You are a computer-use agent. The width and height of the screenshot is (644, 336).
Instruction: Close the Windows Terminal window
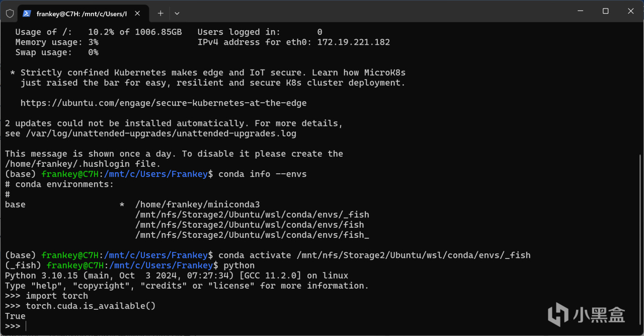click(x=631, y=11)
